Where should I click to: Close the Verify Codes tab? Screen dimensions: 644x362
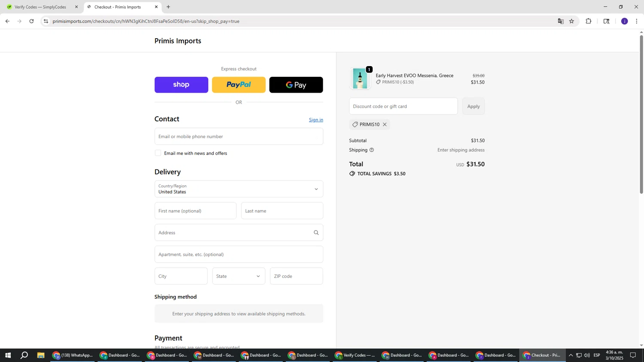(x=76, y=7)
